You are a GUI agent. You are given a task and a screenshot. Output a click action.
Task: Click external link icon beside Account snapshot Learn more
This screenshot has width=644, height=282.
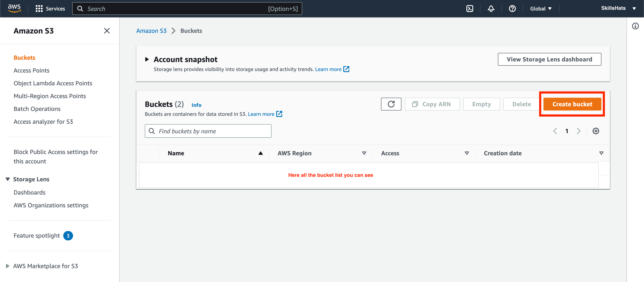coord(346,69)
